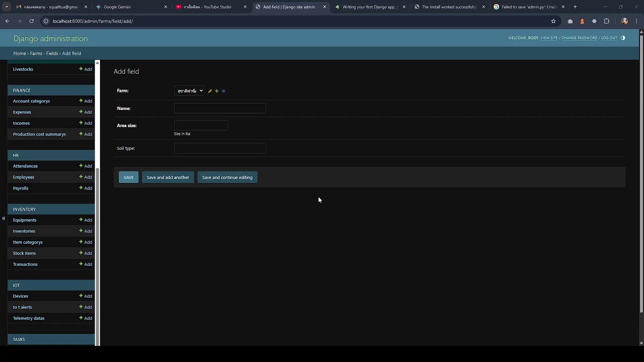Open the VIEW SITE link
Screen dimensions: 644x362
point(549,38)
